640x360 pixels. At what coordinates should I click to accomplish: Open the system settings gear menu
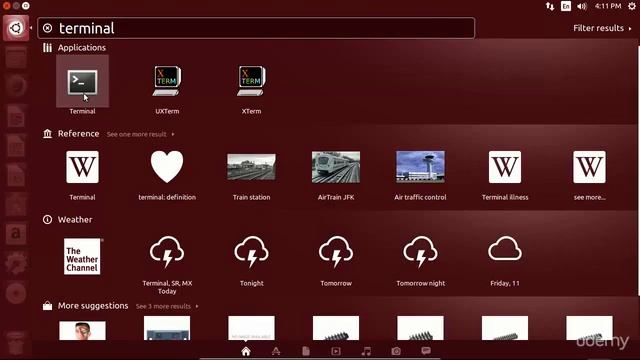[x=632, y=6]
